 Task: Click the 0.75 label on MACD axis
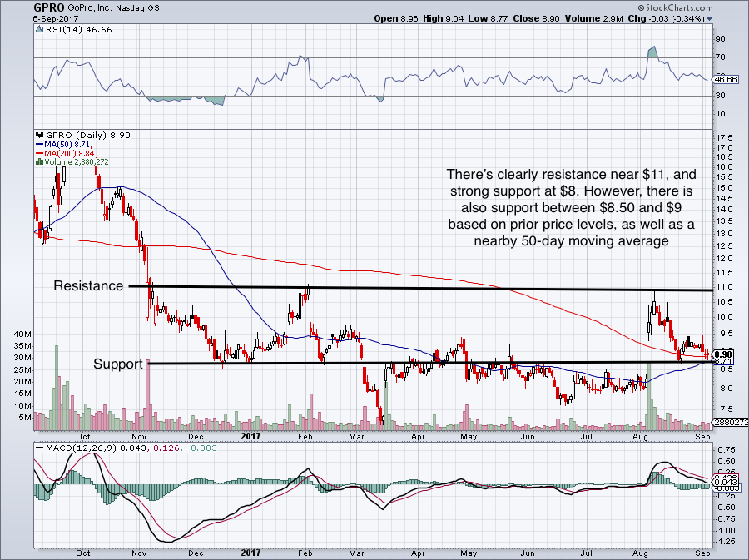tap(727, 449)
